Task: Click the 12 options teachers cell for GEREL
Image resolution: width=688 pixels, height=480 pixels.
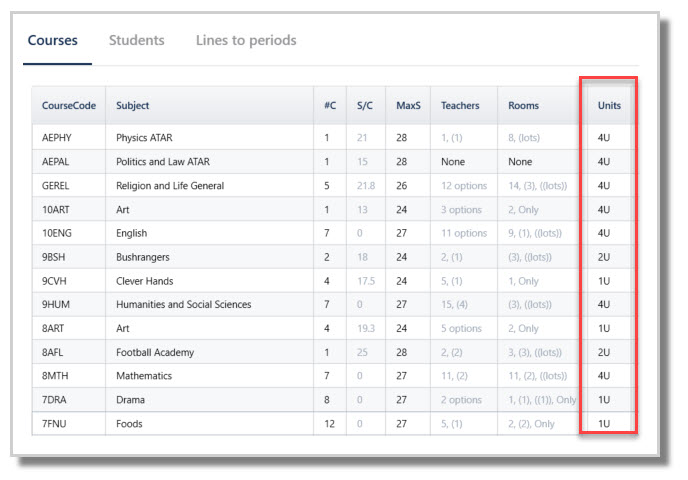Action: pos(464,186)
